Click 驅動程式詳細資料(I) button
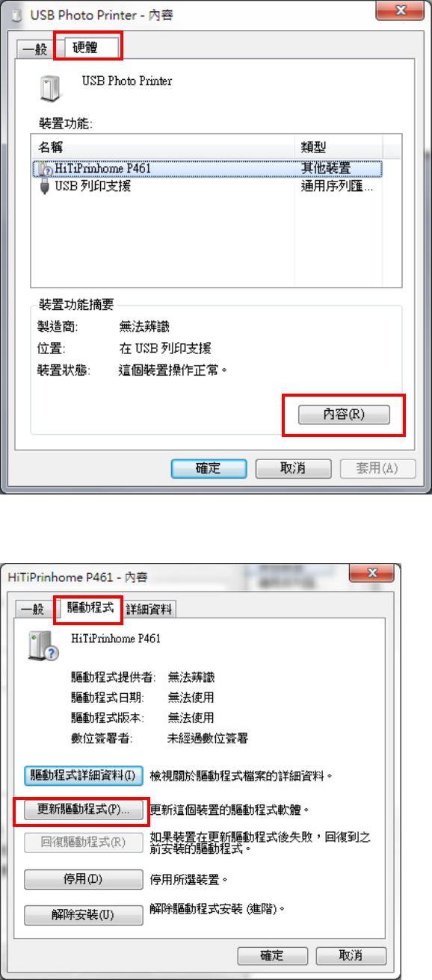432x980 pixels. click(83, 754)
